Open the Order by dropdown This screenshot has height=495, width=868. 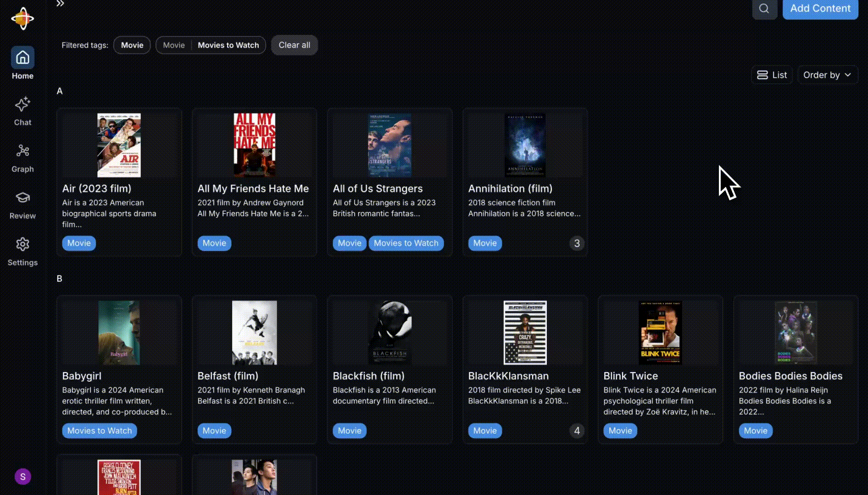point(827,75)
